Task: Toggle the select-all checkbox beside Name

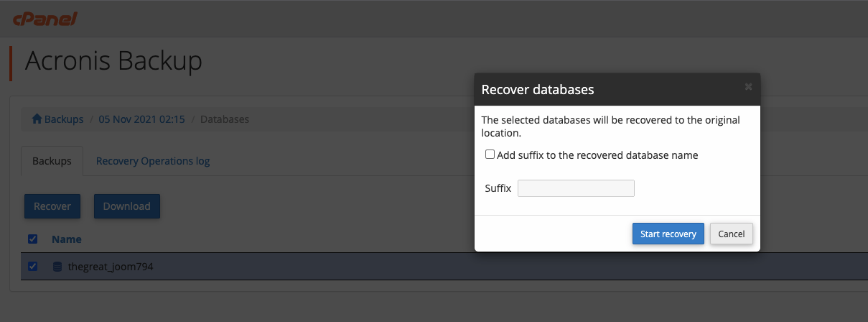Action: pos(32,239)
